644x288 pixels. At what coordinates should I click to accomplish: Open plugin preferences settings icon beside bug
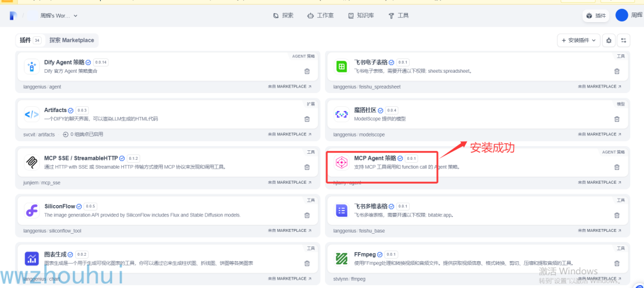[624, 41]
